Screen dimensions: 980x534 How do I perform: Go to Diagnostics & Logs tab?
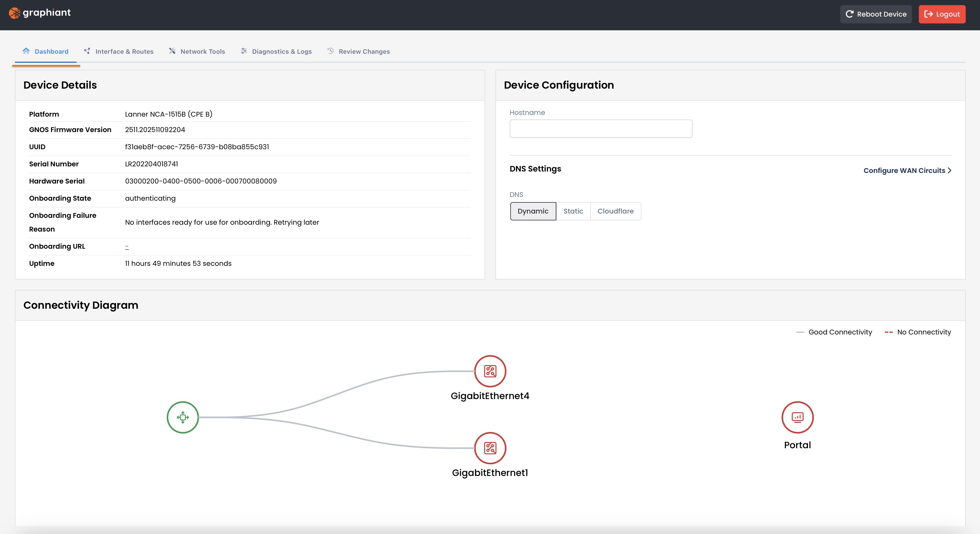point(276,51)
